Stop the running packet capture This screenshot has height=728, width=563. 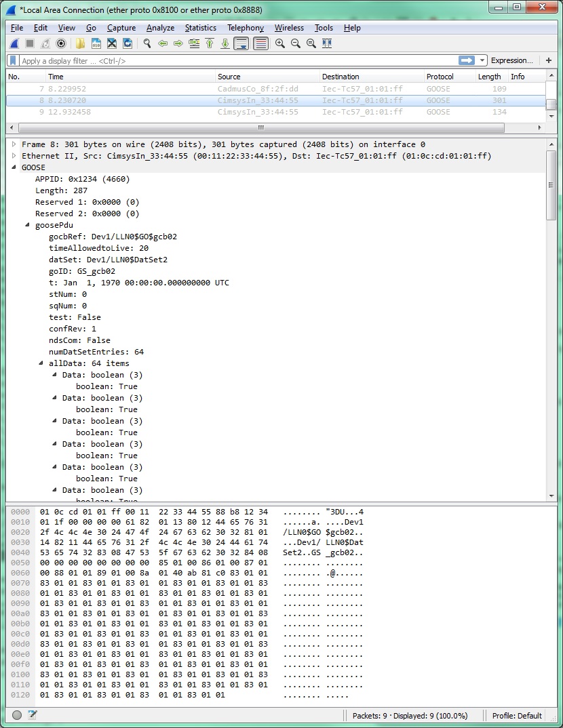pyautogui.click(x=30, y=43)
